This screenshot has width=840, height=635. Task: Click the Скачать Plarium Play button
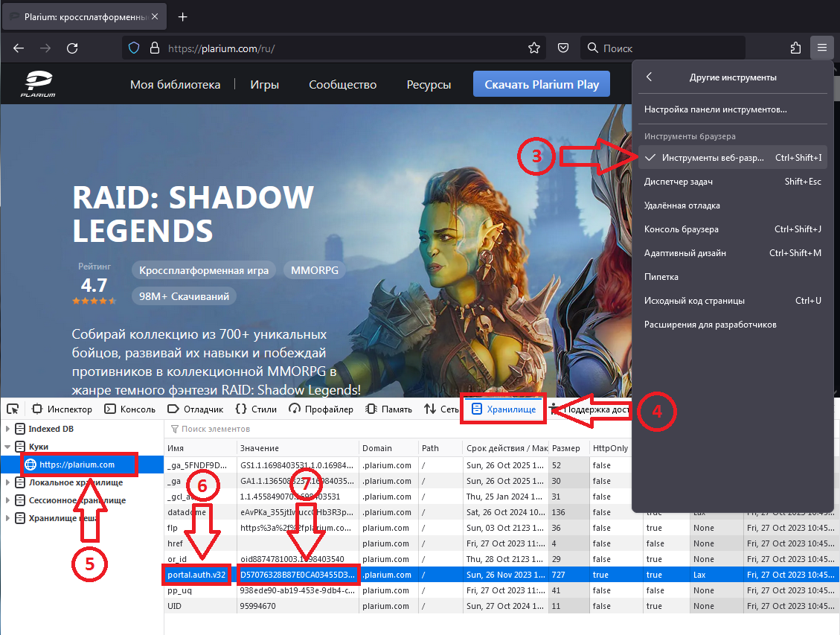click(x=542, y=84)
